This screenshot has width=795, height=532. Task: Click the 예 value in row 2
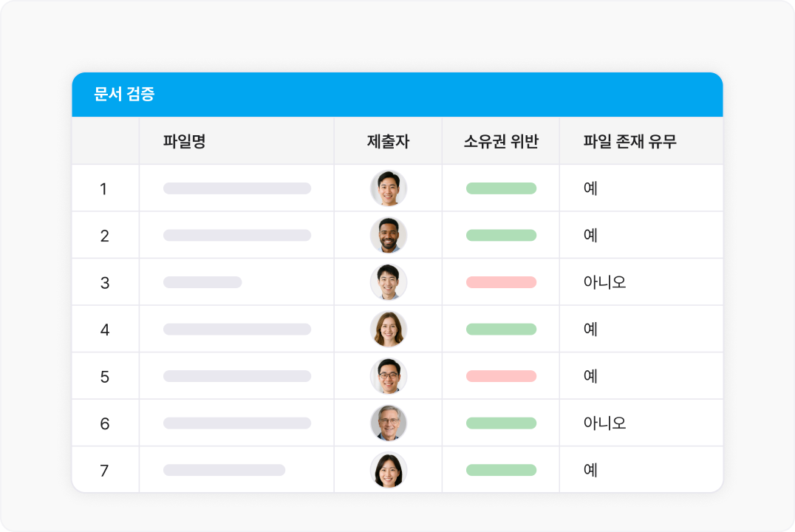pyautogui.click(x=590, y=235)
